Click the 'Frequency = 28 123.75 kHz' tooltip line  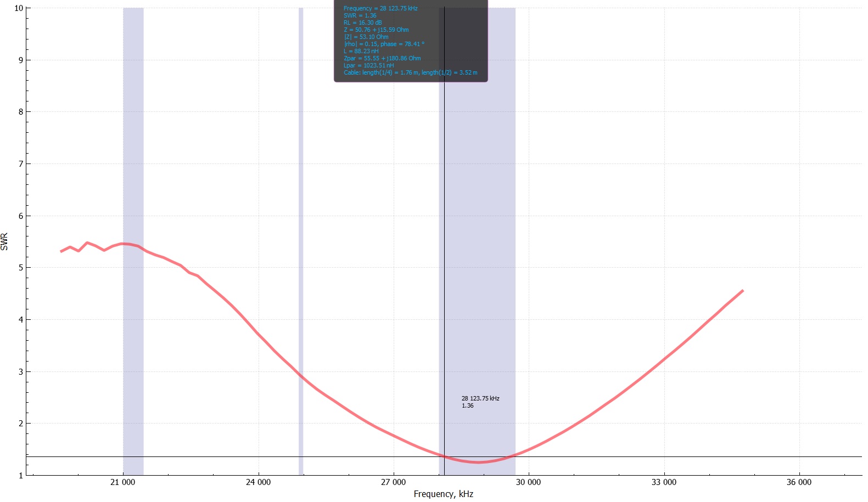pos(380,8)
